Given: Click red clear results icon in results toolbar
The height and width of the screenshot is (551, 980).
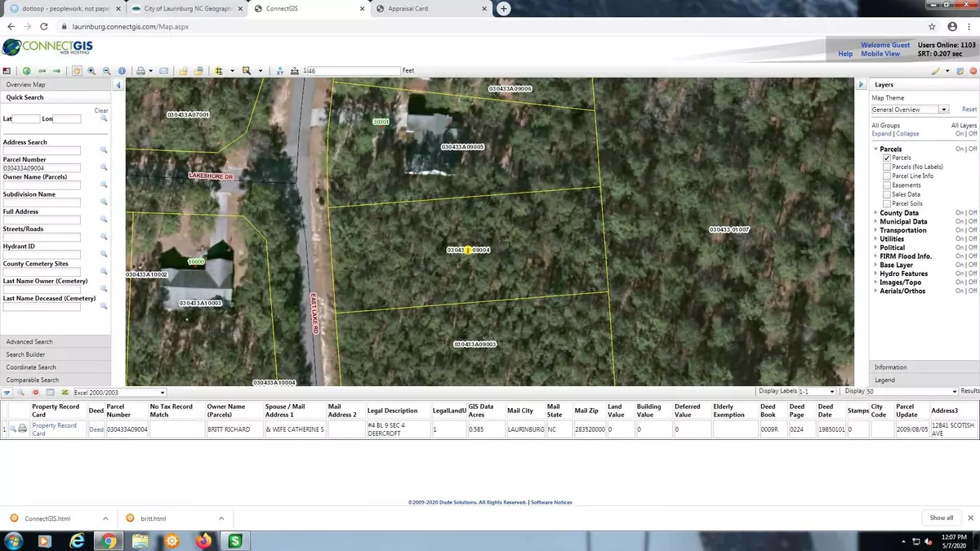Looking at the screenshot, I should [35, 393].
